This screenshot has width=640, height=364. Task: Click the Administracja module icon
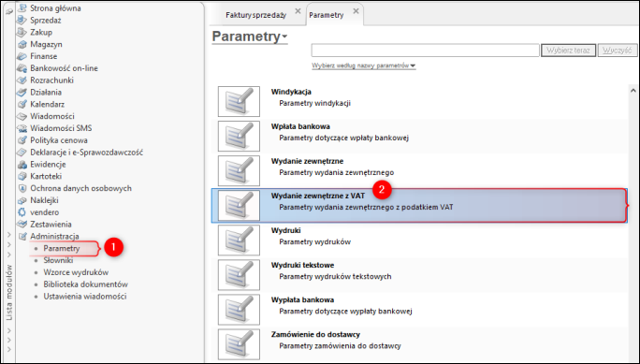22,237
